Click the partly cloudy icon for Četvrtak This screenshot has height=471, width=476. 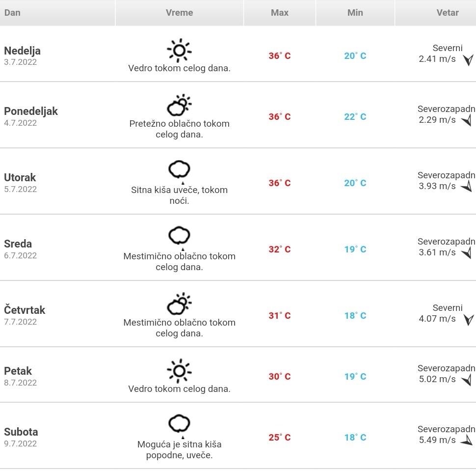click(x=179, y=304)
